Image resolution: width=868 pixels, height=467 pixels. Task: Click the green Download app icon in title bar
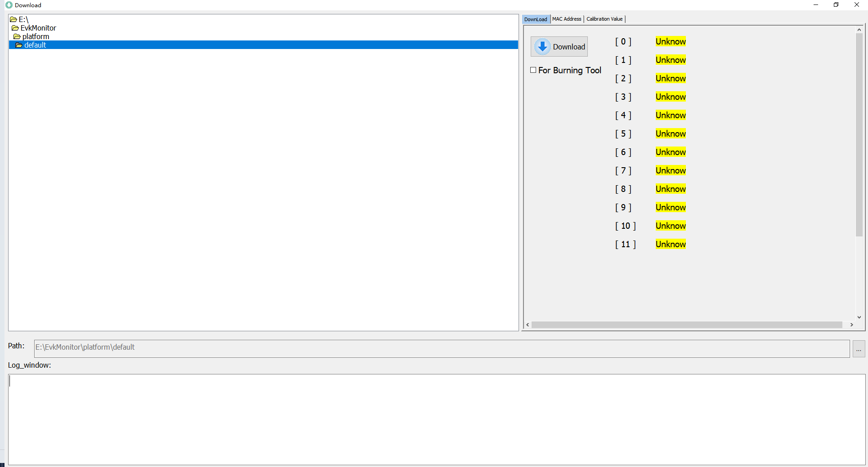pyautogui.click(x=9, y=5)
